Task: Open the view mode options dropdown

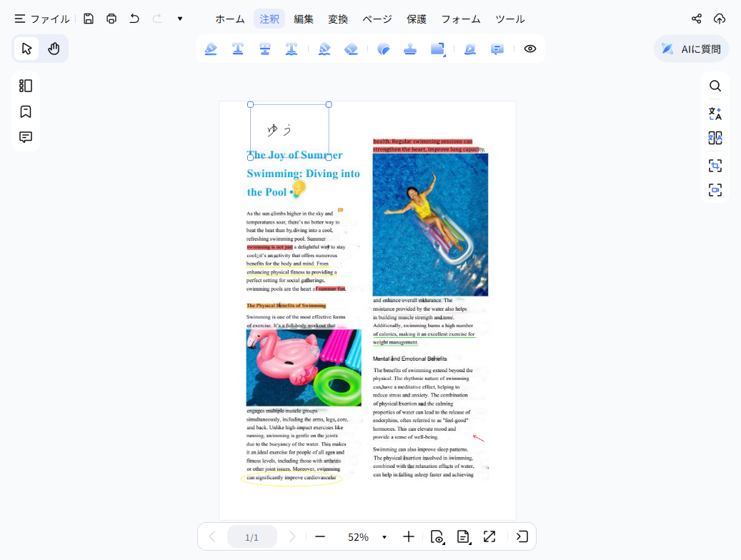Action: [x=437, y=537]
